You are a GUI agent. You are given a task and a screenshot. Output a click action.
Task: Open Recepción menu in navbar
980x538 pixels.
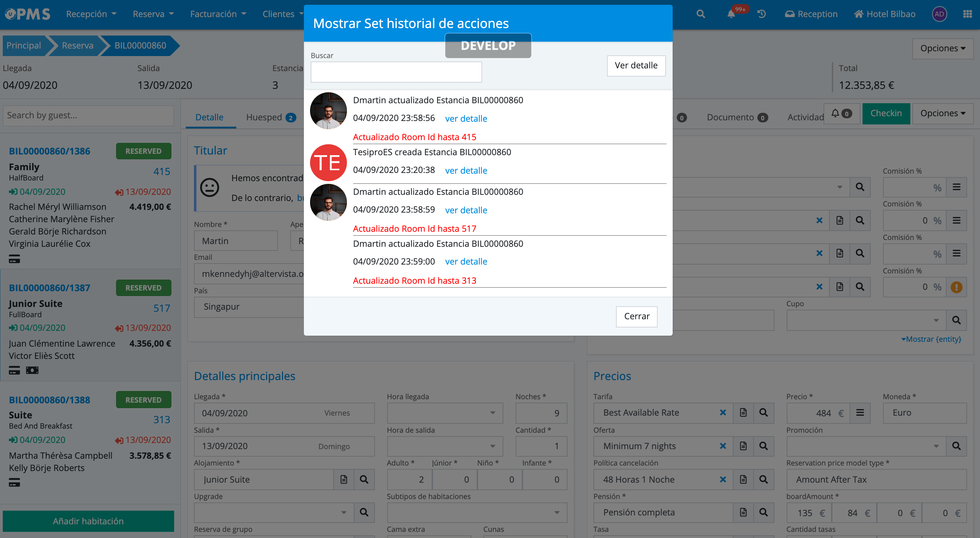click(x=91, y=14)
